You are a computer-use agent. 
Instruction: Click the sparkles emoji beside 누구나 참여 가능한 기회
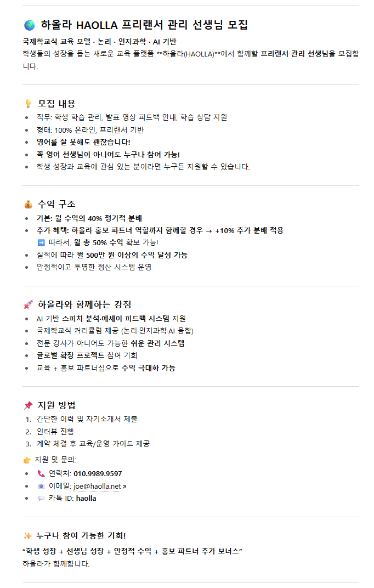27,535
